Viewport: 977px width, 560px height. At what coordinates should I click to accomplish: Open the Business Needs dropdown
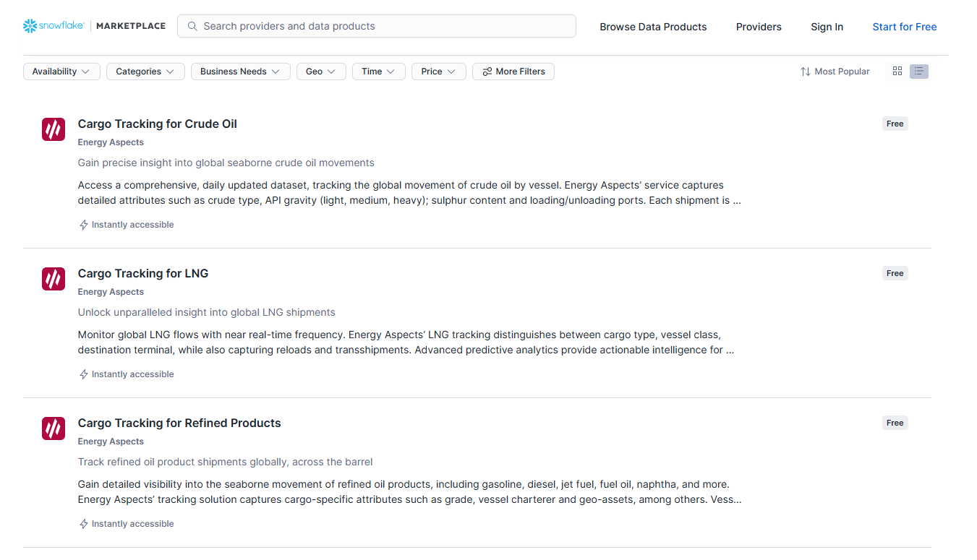click(x=240, y=71)
